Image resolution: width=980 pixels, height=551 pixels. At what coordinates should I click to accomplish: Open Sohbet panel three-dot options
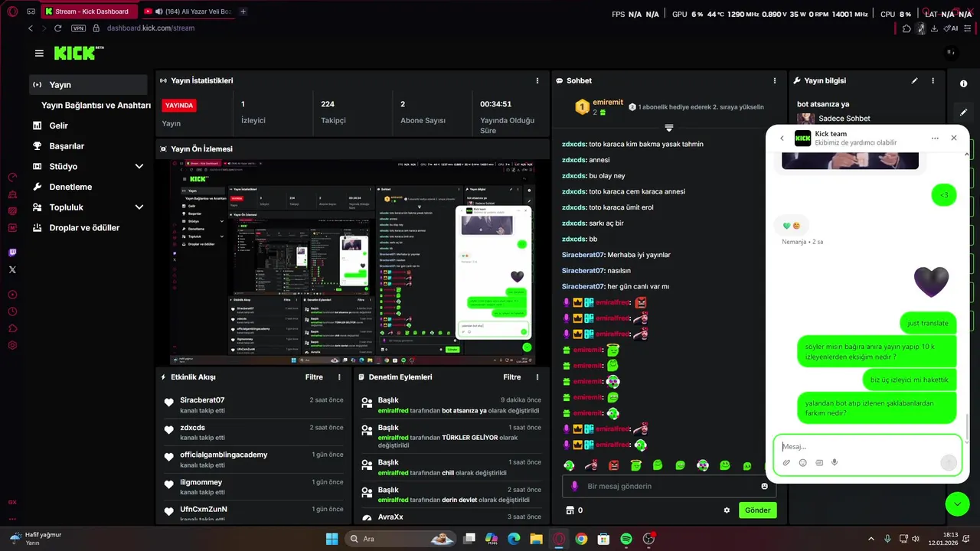click(x=775, y=80)
